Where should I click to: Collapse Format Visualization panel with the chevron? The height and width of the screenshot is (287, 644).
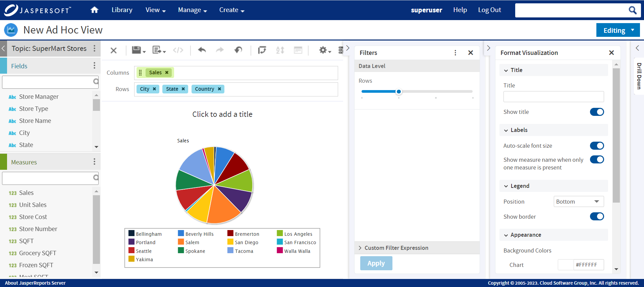point(489,48)
